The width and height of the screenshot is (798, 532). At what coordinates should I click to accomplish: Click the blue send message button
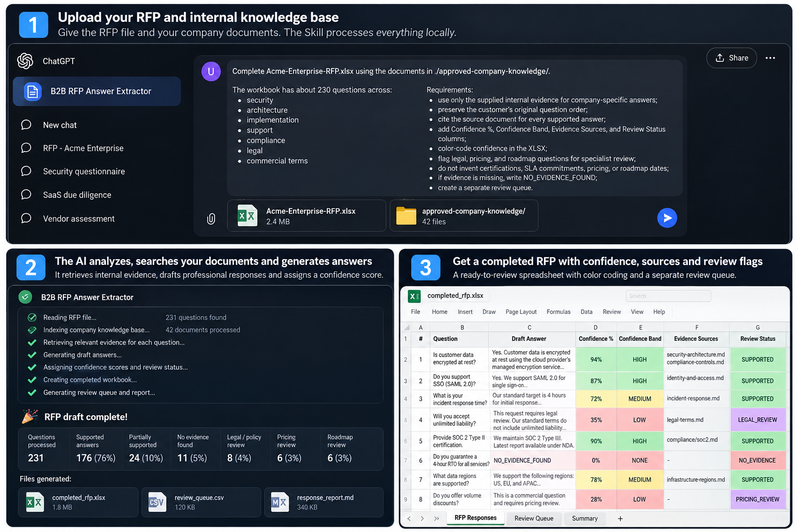[667, 218]
